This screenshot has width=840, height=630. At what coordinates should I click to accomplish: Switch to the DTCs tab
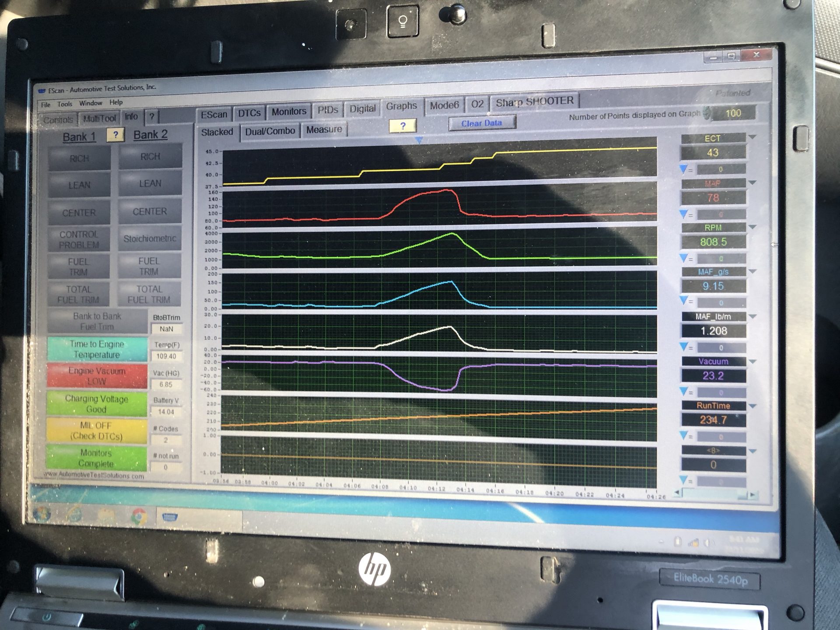[x=249, y=113]
